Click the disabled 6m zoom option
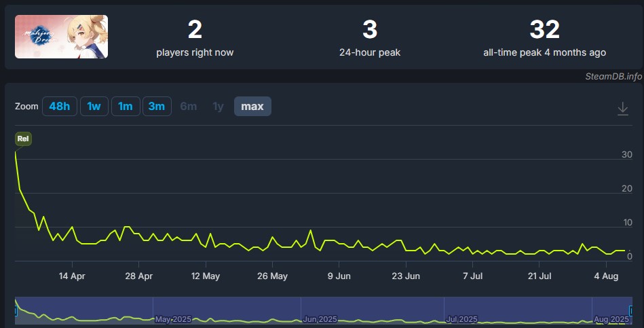 point(189,107)
